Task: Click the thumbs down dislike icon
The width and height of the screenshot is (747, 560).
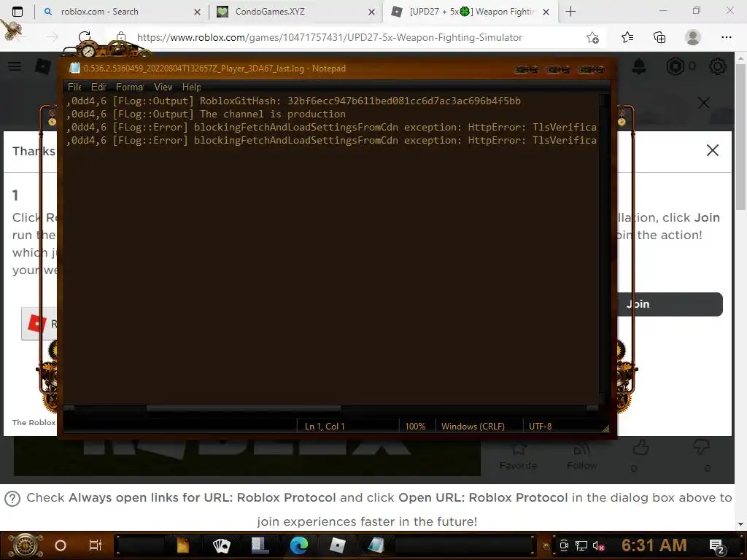Action: tap(701, 448)
